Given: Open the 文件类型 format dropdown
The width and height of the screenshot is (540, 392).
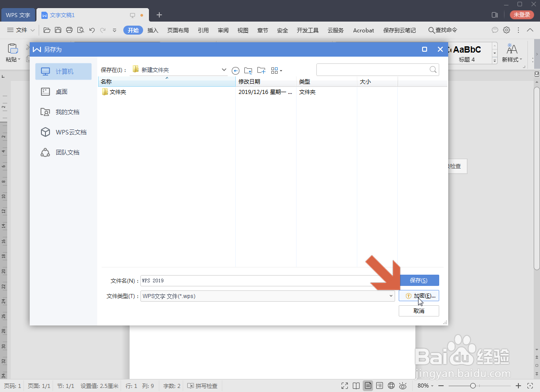Looking at the screenshot, I should click(x=391, y=296).
